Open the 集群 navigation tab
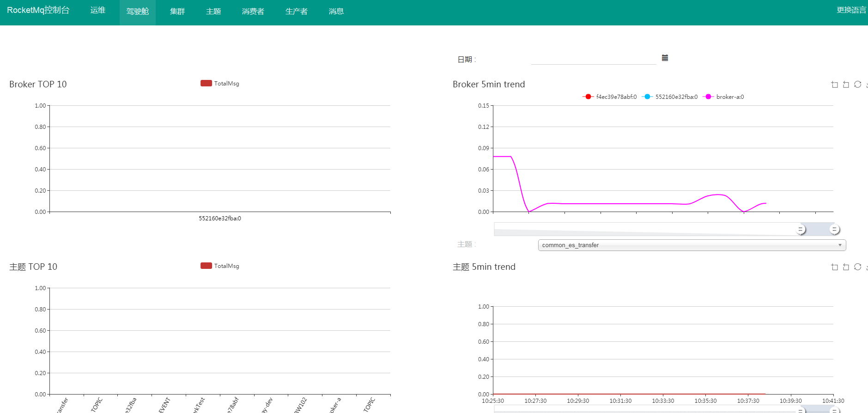 click(x=177, y=12)
